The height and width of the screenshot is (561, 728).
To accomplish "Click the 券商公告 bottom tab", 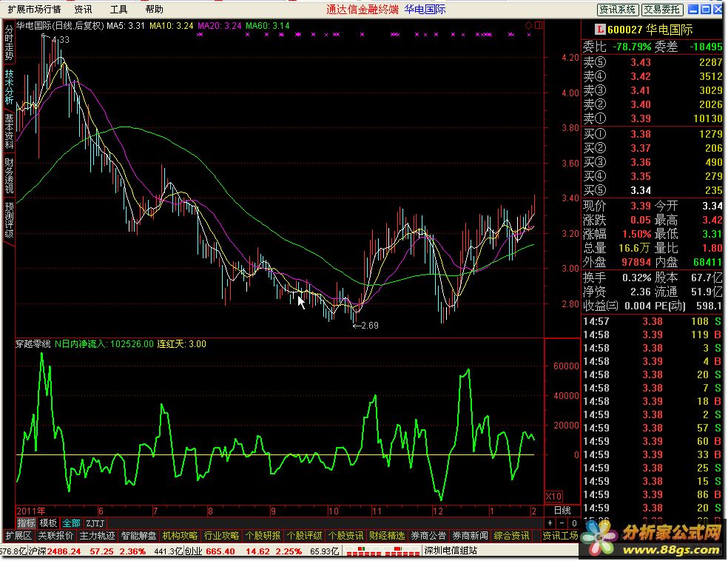I will (x=428, y=536).
